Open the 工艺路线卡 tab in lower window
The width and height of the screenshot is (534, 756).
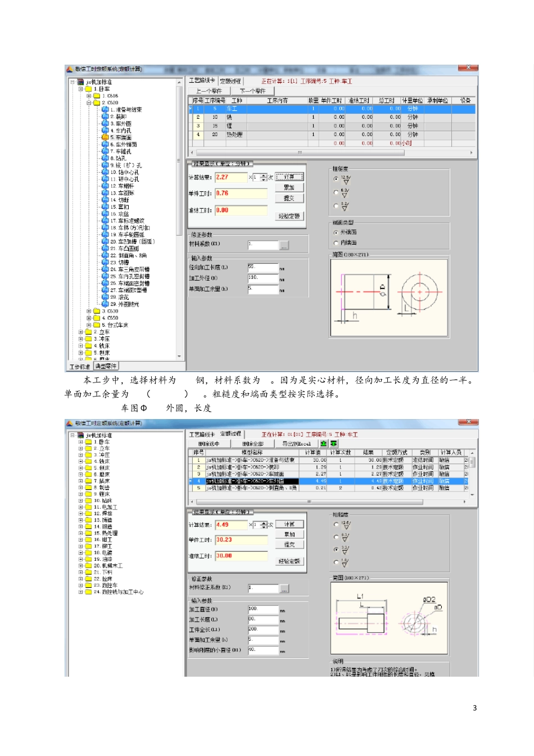click(x=202, y=434)
